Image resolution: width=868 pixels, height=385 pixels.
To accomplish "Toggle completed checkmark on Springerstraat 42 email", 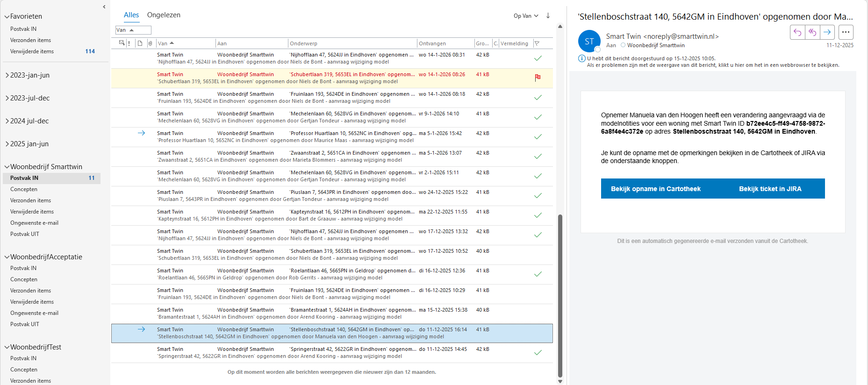I will (x=538, y=353).
